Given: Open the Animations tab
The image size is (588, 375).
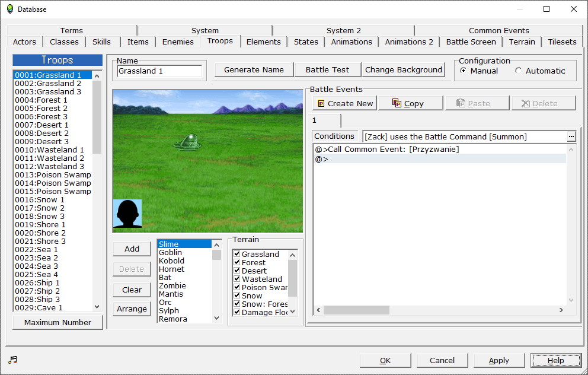Looking at the screenshot, I should [x=351, y=42].
